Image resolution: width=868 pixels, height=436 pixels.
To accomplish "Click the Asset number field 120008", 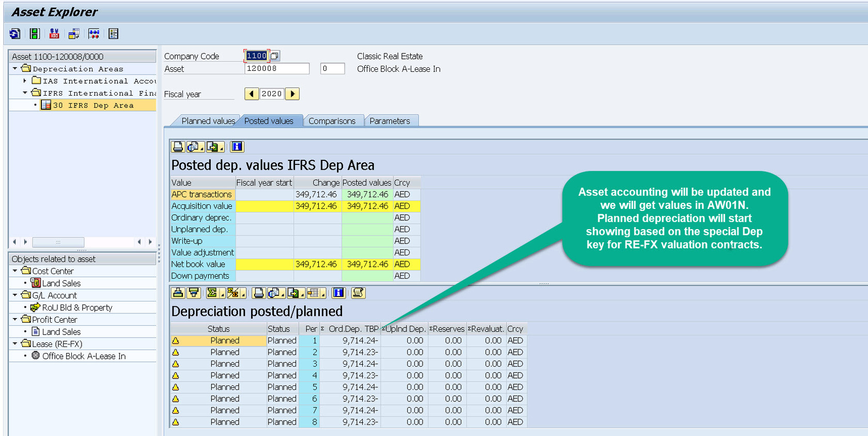I will [277, 69].
